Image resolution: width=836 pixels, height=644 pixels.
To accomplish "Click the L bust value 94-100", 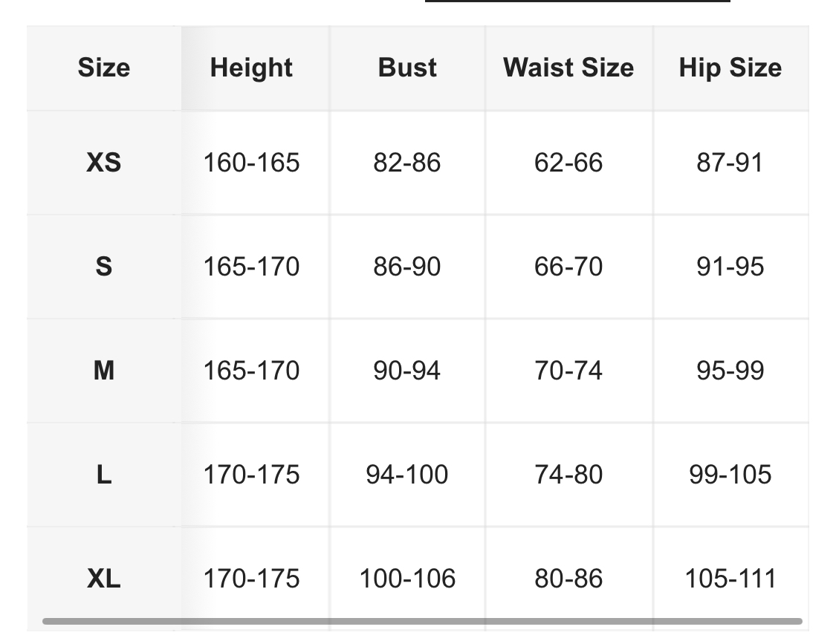I will [407, 474].
